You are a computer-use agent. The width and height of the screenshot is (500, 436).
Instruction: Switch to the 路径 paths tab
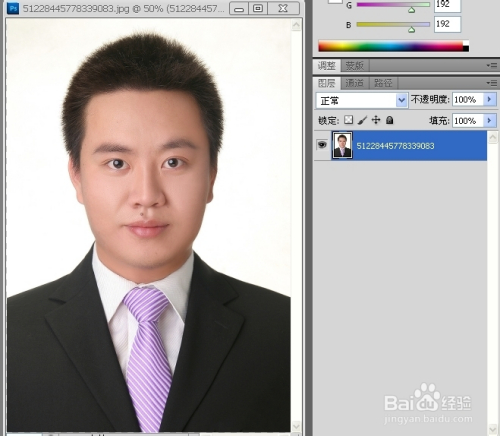[x=383, y=83]
